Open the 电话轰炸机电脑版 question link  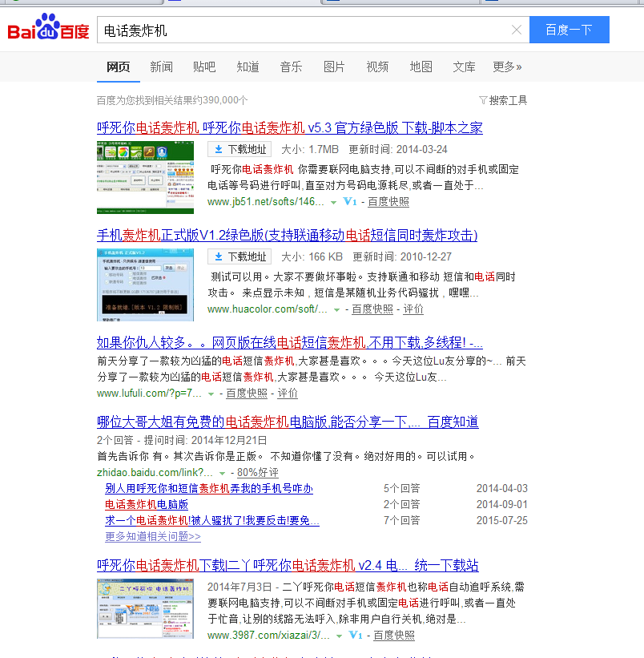[x=147, y=504]
